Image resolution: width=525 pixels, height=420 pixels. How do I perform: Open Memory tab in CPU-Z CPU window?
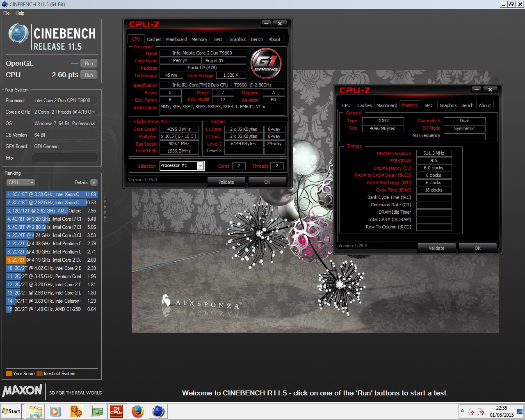[x=199, y=39]
